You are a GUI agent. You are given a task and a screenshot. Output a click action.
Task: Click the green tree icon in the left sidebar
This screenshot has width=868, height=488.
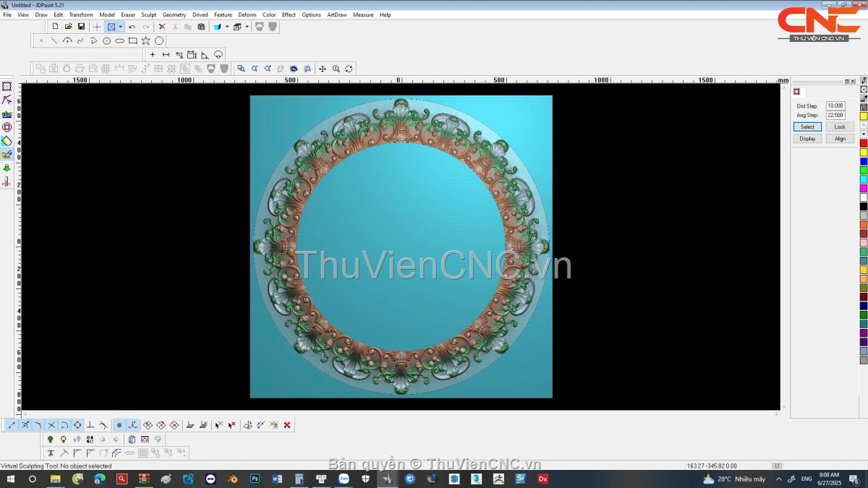coord(7,168)
